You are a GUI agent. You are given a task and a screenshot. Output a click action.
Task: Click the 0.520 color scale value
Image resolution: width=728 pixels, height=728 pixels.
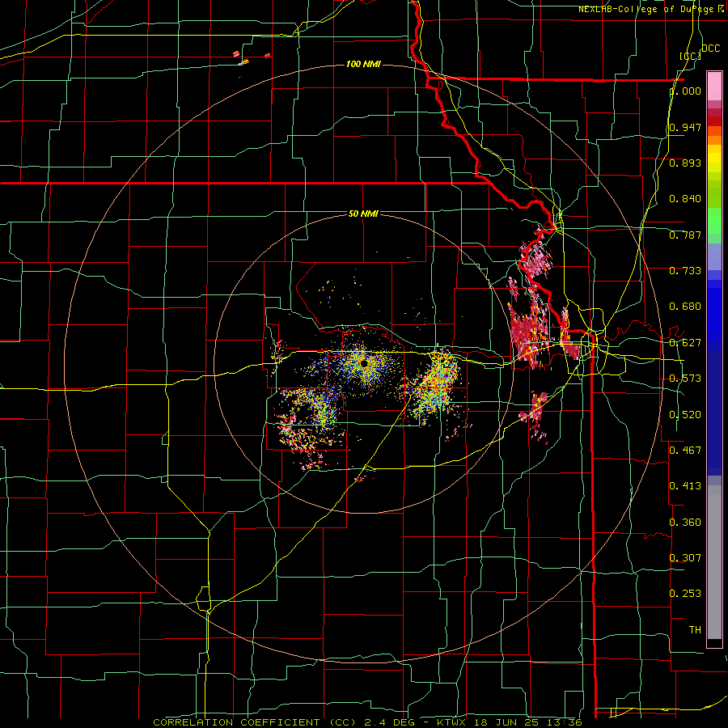(x=685, y=414)
